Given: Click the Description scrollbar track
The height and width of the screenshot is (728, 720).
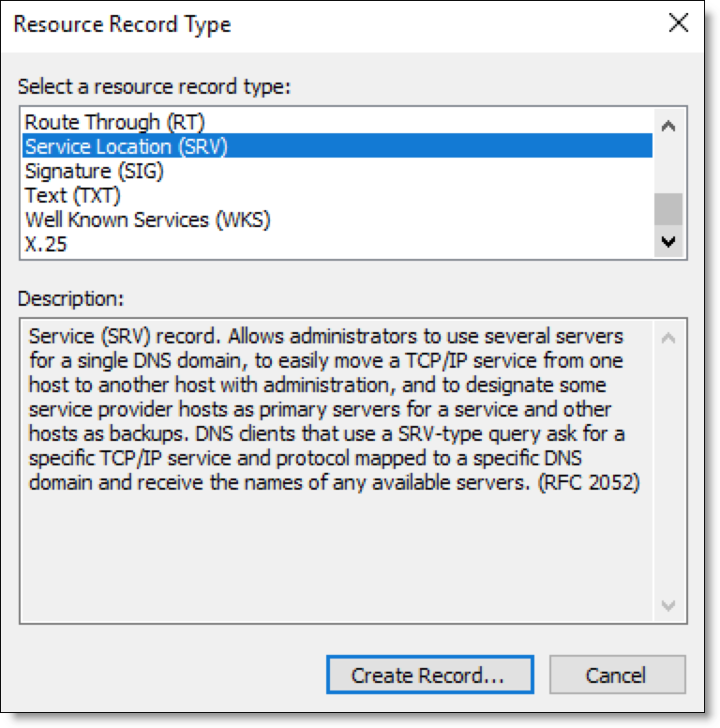Looking at the screenshot, I should [668, 471].
